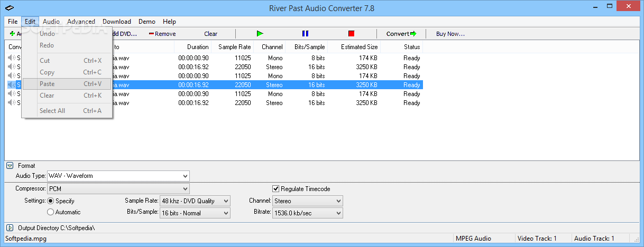This screenshot has height=247, width=644.
Task: Click the Remove toolbar button
Action: [162, 34]
